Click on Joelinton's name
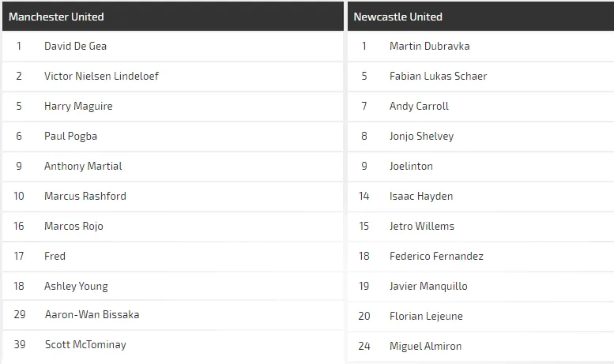Screen dimensions: 614x364 411,166
